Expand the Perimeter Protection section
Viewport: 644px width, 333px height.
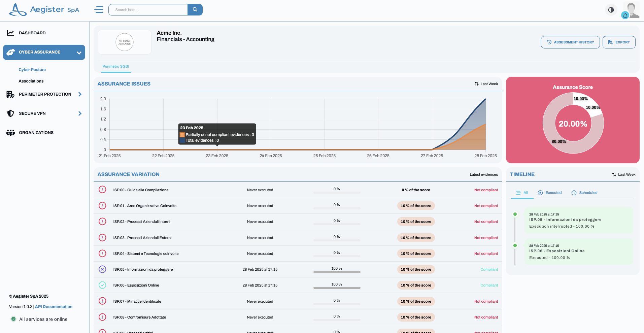click(x=80, y=94)
